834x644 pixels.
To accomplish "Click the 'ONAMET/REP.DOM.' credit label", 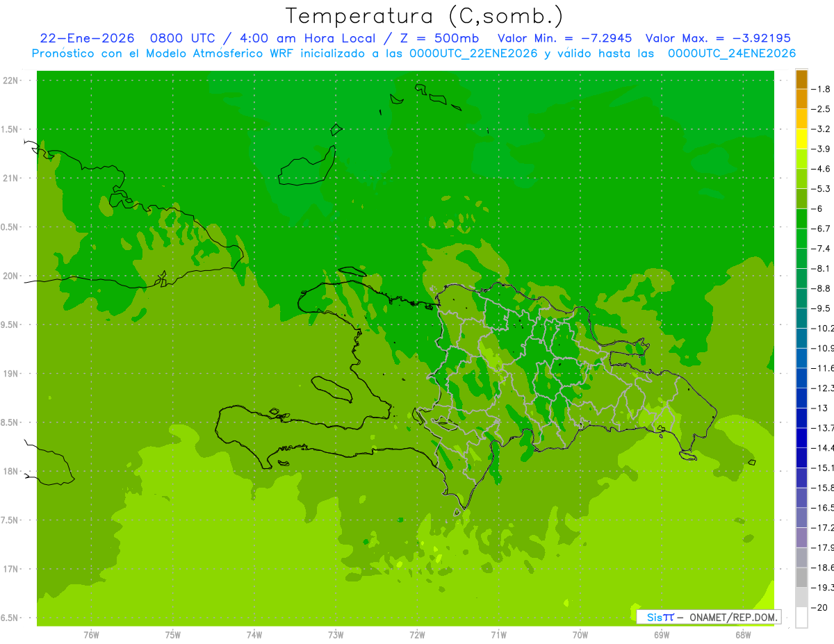I will pyautogui.click(x=733, y=617).
